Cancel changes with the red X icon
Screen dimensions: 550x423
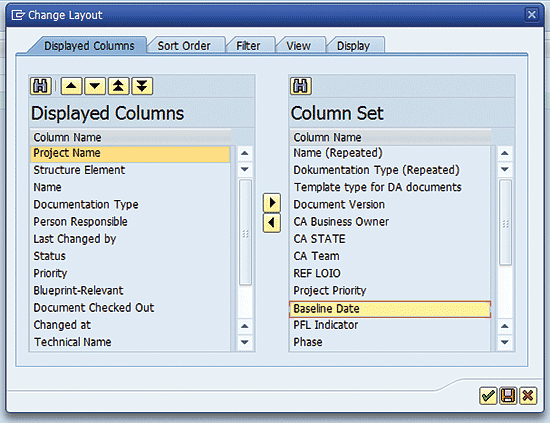528,396
